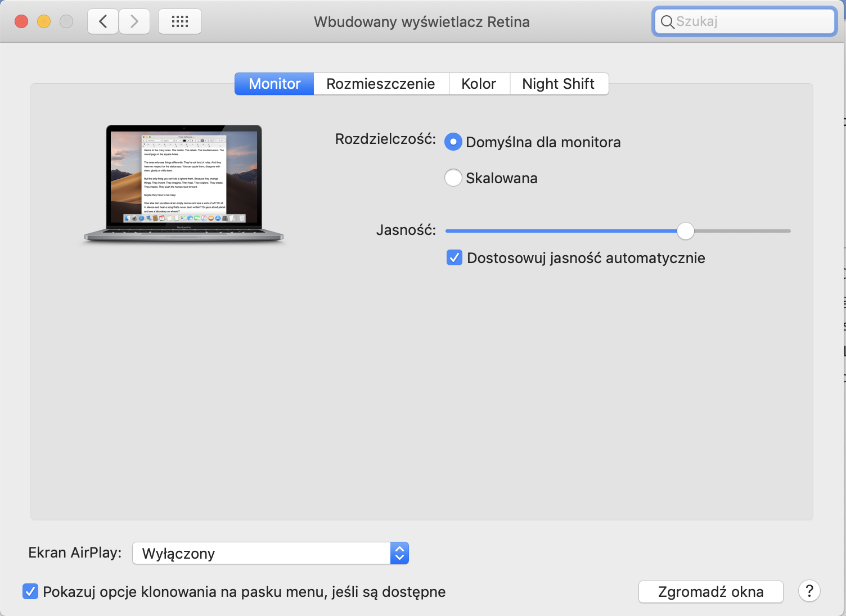Toggle Dostosowuj jasność automatycznie checkbox
Viewport: 846px width, 616px height.
(454, 258)
